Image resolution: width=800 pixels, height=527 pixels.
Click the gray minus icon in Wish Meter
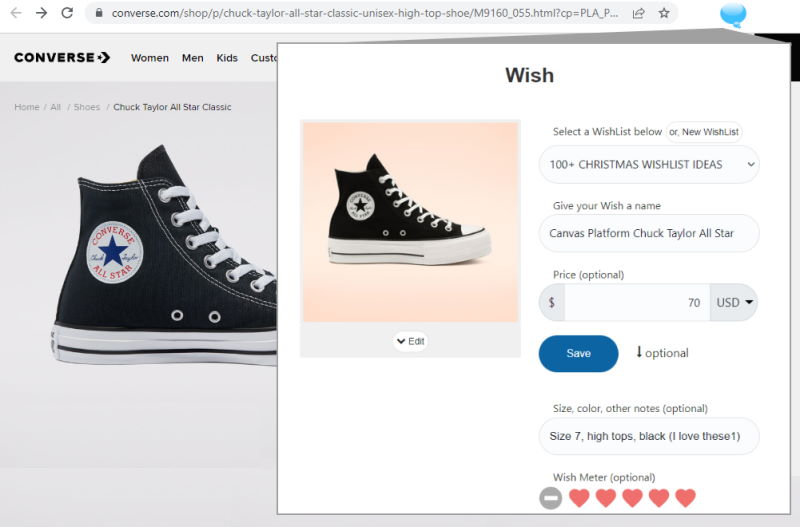pos(550,498)
